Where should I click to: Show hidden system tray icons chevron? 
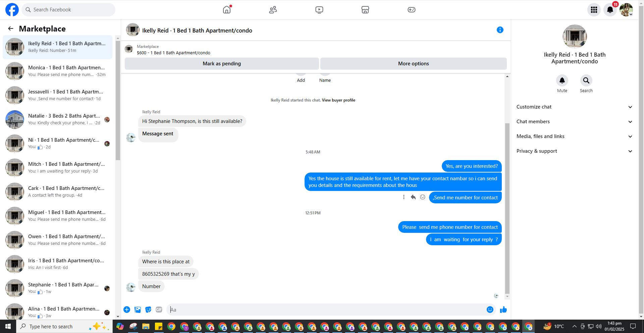[x=574, y=326]
